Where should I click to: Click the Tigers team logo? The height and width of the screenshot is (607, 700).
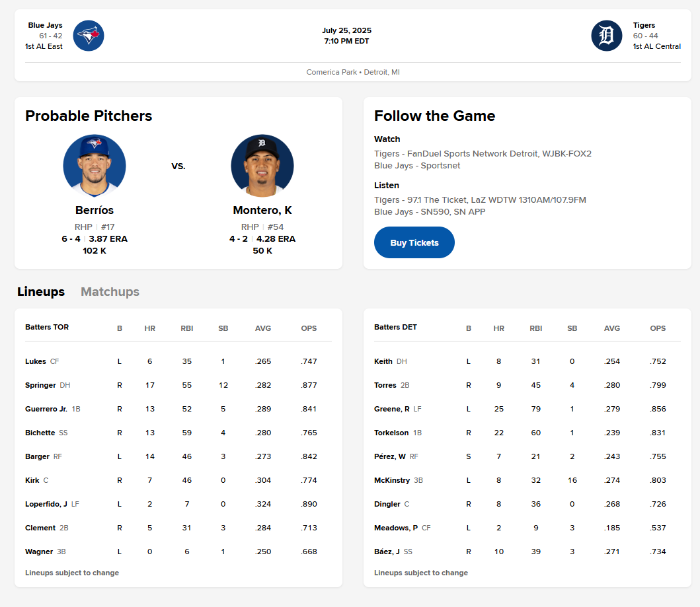606,36
